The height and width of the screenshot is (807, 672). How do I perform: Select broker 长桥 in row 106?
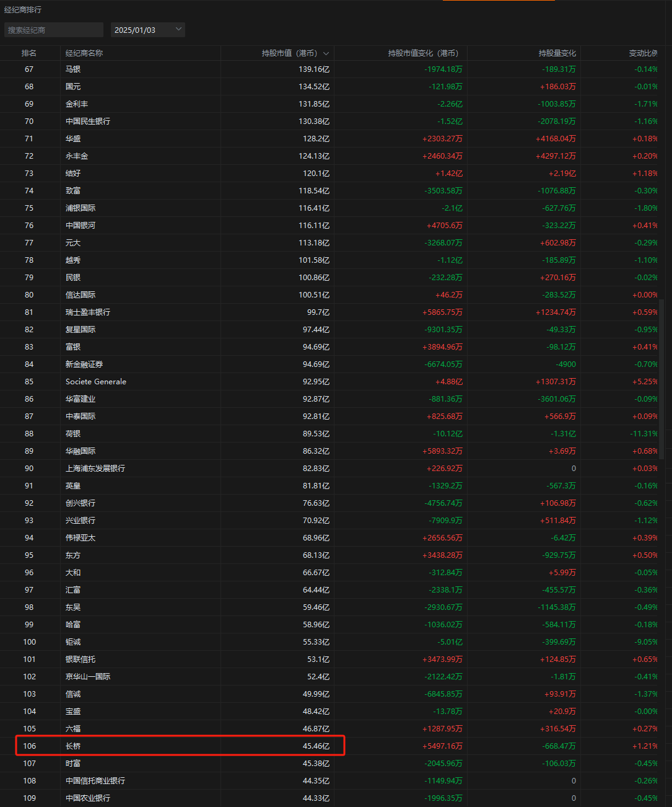pyautogui.click(x=73, y=746)
